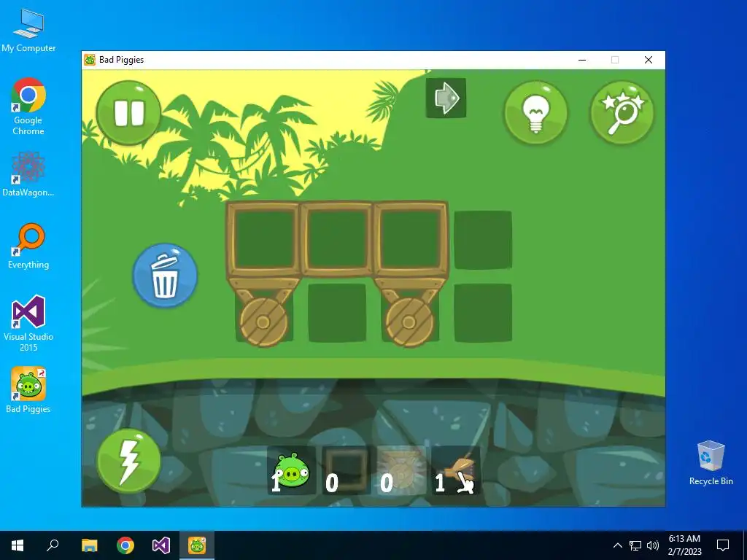Minimize the Bad Piggies window

582,60
